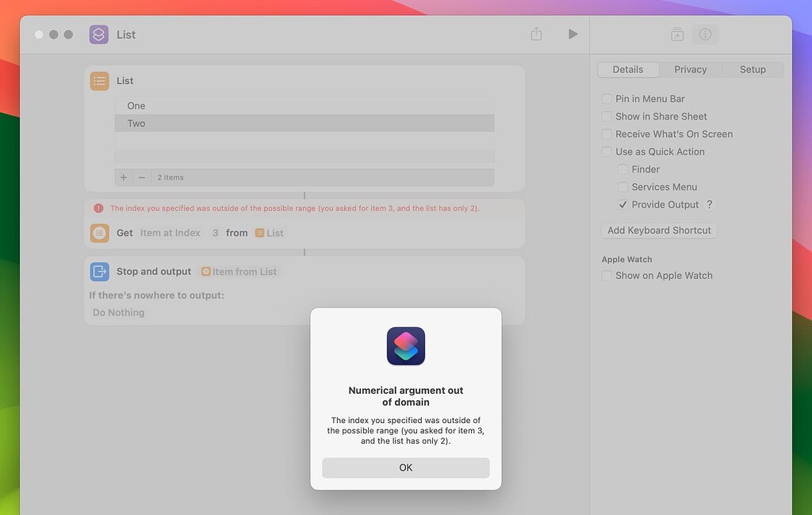812x515 pixels.
Task: Click Add Keyboard Shortcut
Action: 659,230
